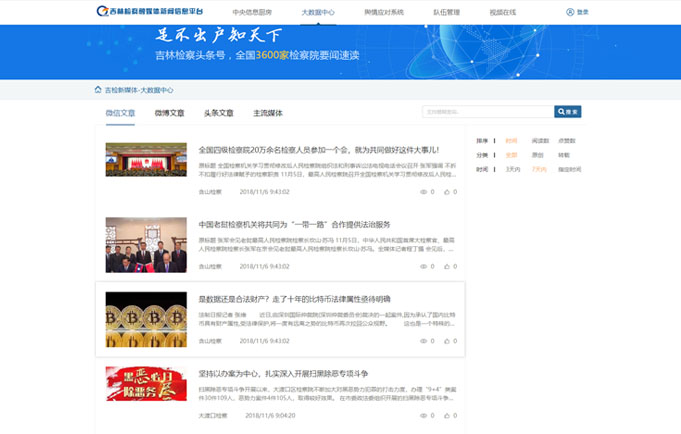
Task: Click the user login icon at top right
Action: 570,12
